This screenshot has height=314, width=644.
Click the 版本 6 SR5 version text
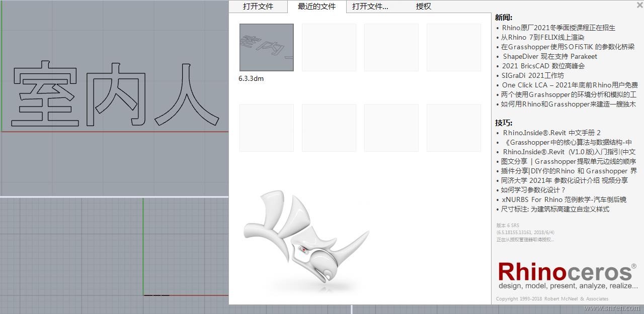(508, 226)
